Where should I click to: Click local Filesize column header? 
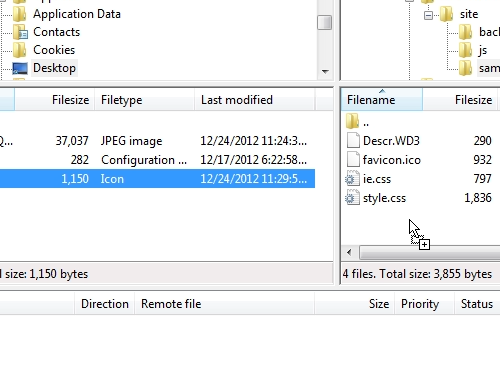click(55, 99)
